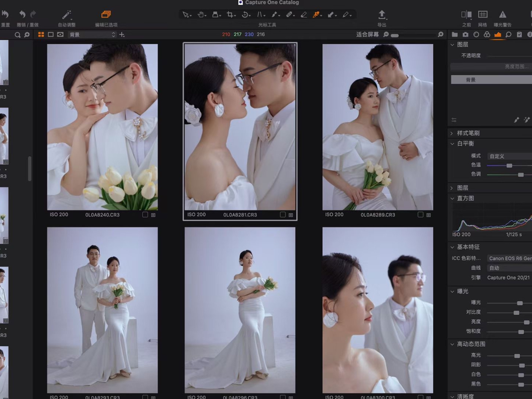Open the Capture camera tool tab

click(465, 34)
